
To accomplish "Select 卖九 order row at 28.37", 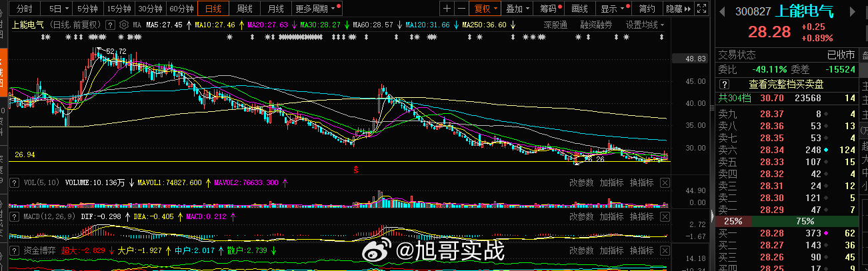I will (788, 114).
